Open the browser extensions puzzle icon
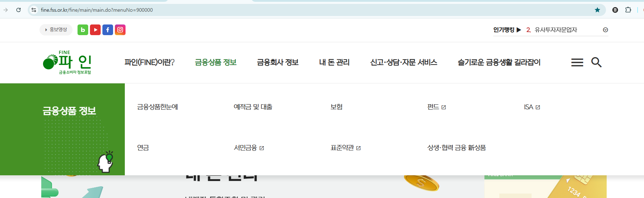This screenshot has height=198, width=644. [x=628, y=10]
